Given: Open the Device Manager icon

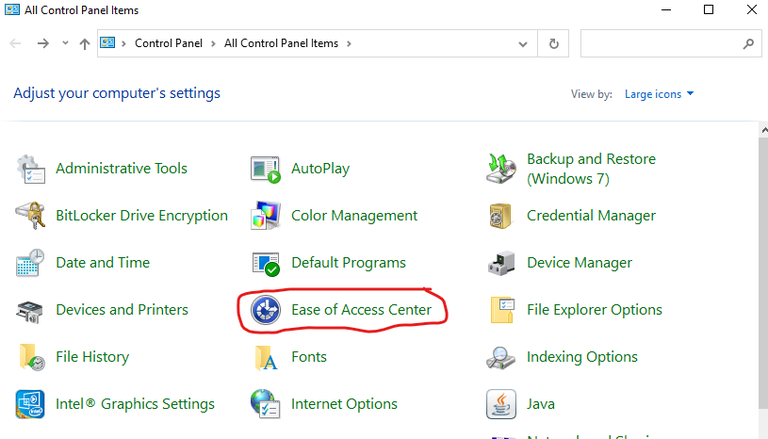Looking at the screenshot, I should [x=501, y=263].
